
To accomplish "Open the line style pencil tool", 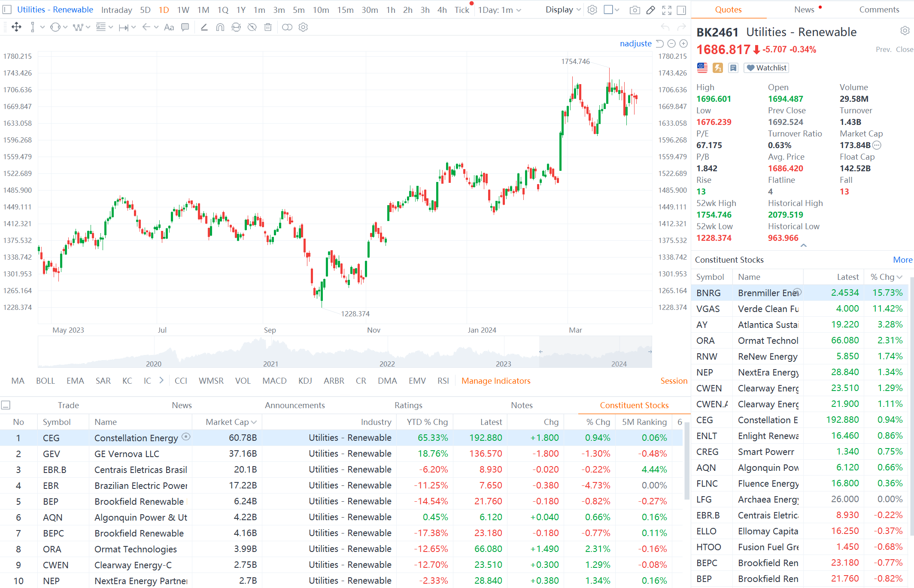I will [204, 27].
